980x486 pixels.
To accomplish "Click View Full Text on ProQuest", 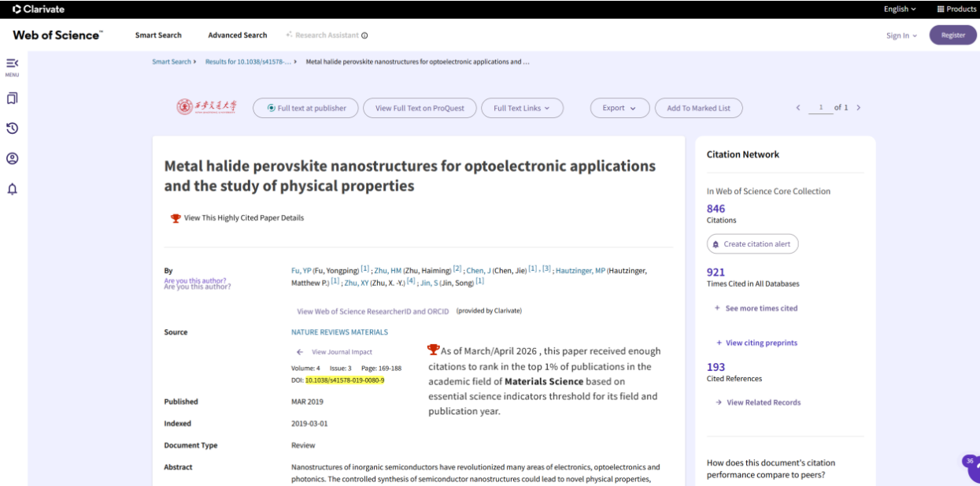I will (x=420, y=108).
